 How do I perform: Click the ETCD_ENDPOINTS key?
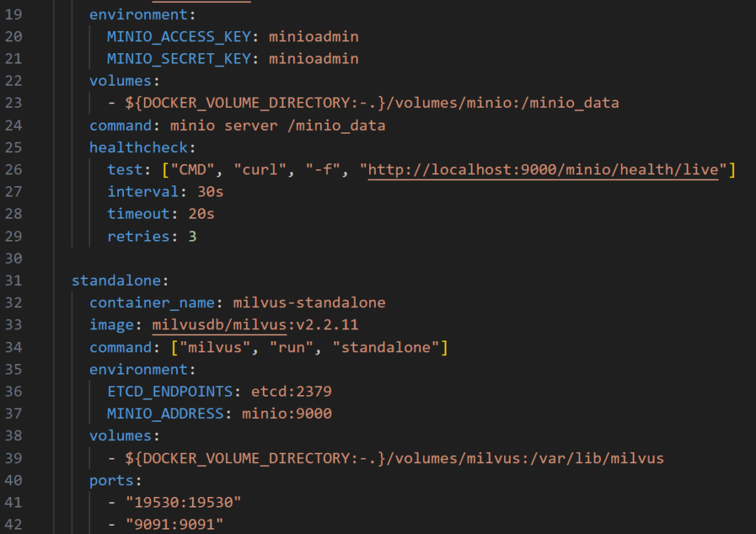(170, 391)
